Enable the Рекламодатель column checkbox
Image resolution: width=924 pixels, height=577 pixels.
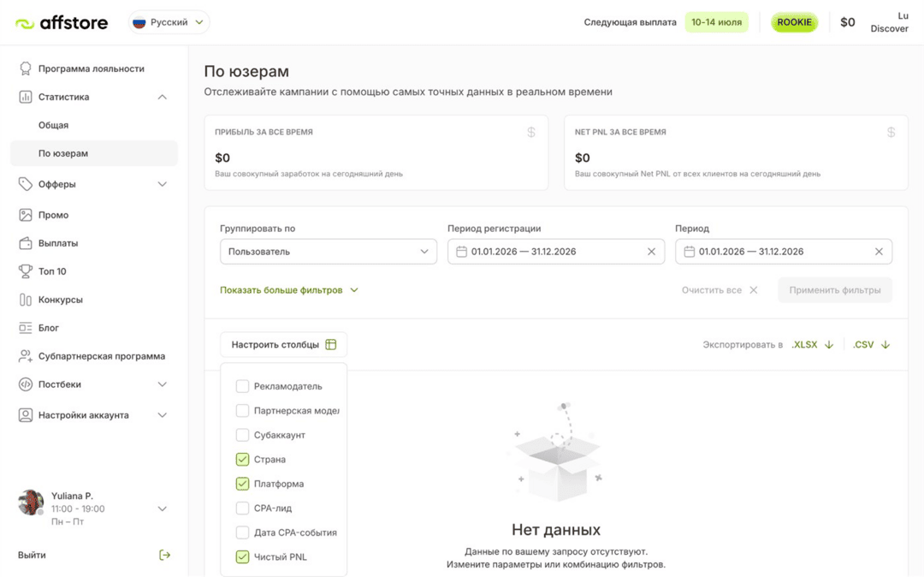click(242, 386)
